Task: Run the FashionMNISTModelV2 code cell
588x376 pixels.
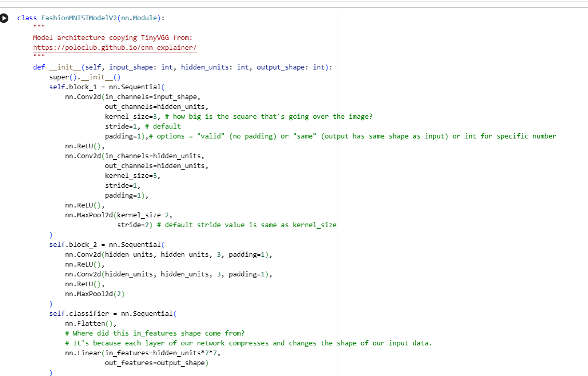Action: click(x=5, y=18)
